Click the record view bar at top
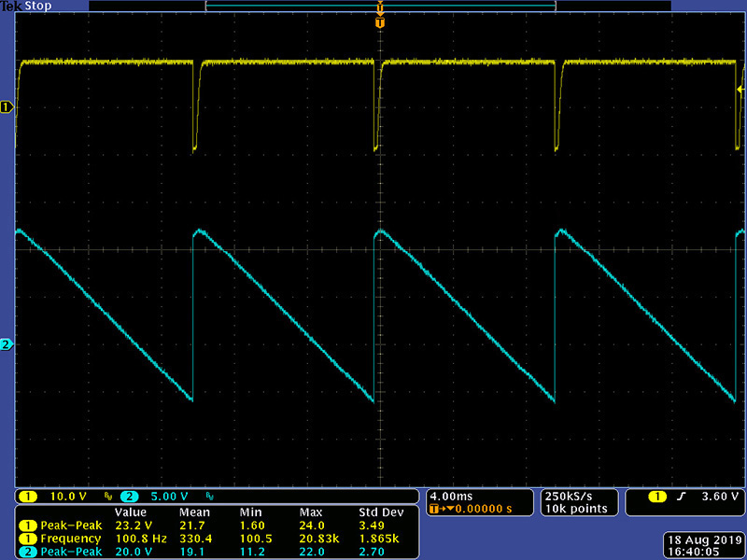The image size is (747, 560). coord(379,7)
